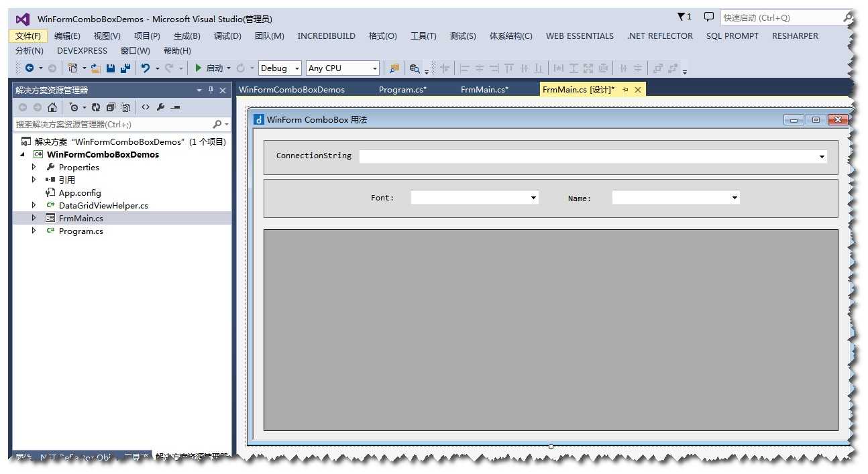The image size is (868, 474).
Task: Refresh the Solution Explorer tree
Action: (96, 107)
